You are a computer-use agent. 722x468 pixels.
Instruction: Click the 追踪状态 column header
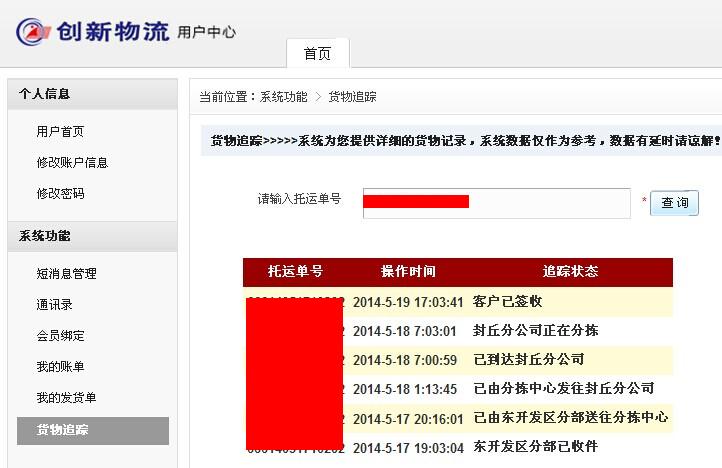(x=570, y=271)
